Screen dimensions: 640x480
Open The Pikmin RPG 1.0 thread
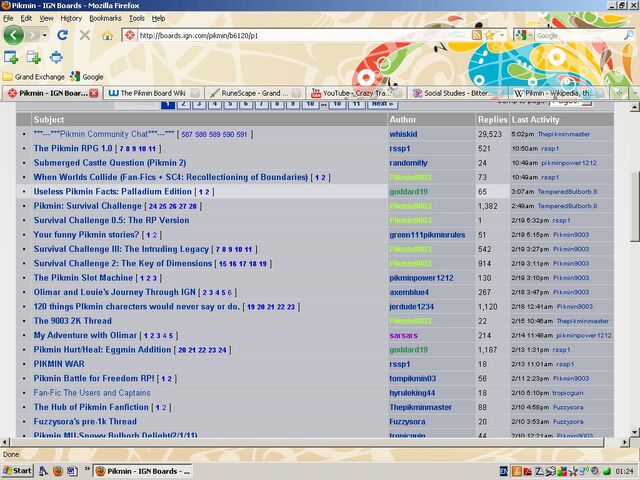(x=73, y=148)
